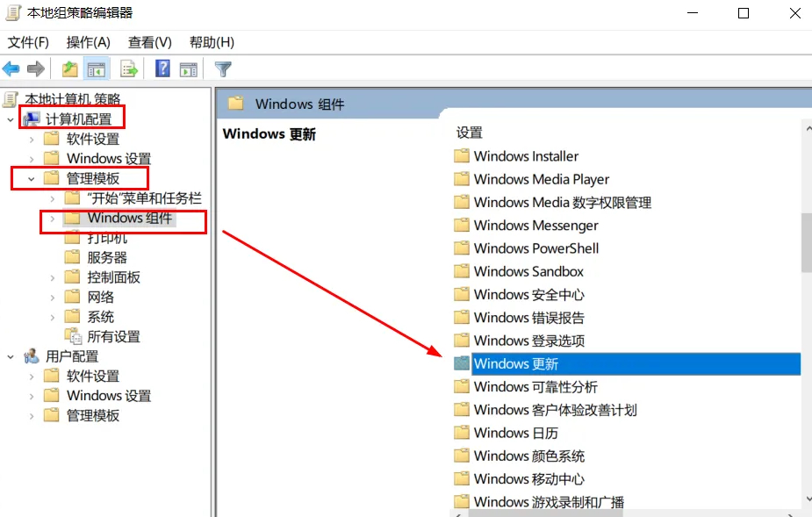Select Windows Messenger in the list
This screenshot has width=812, height=517.
point(536,226)
